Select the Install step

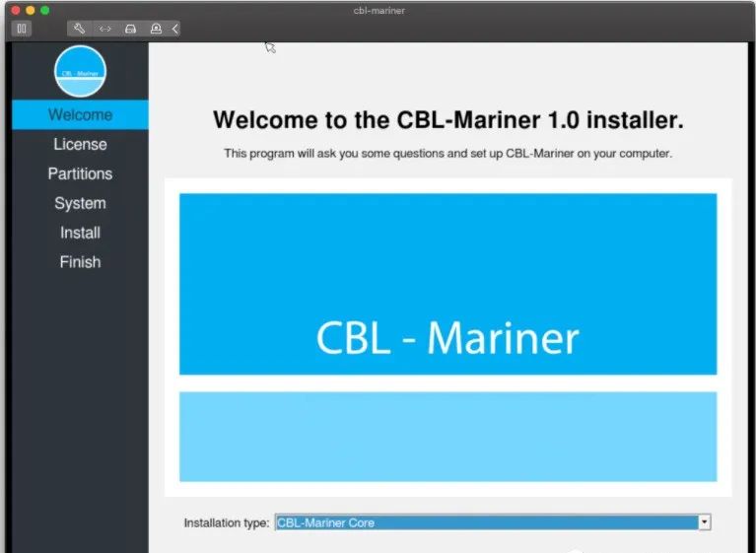(x=80, y=233)
